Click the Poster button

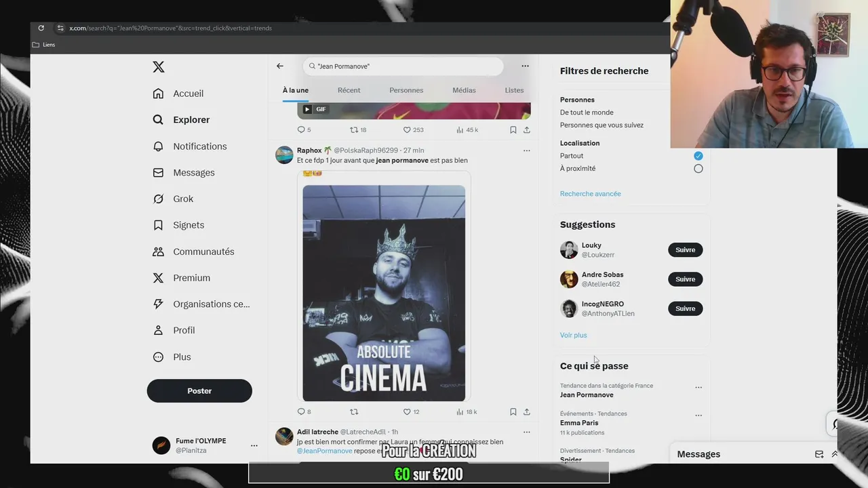pos(199,390)
